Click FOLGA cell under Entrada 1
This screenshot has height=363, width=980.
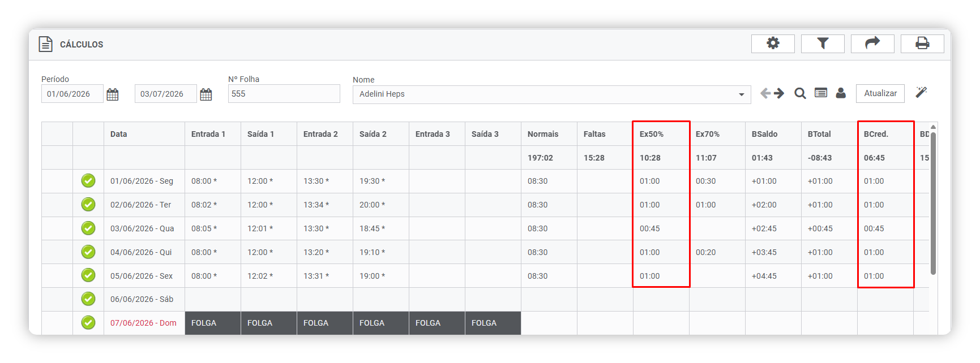pos(213,323)
